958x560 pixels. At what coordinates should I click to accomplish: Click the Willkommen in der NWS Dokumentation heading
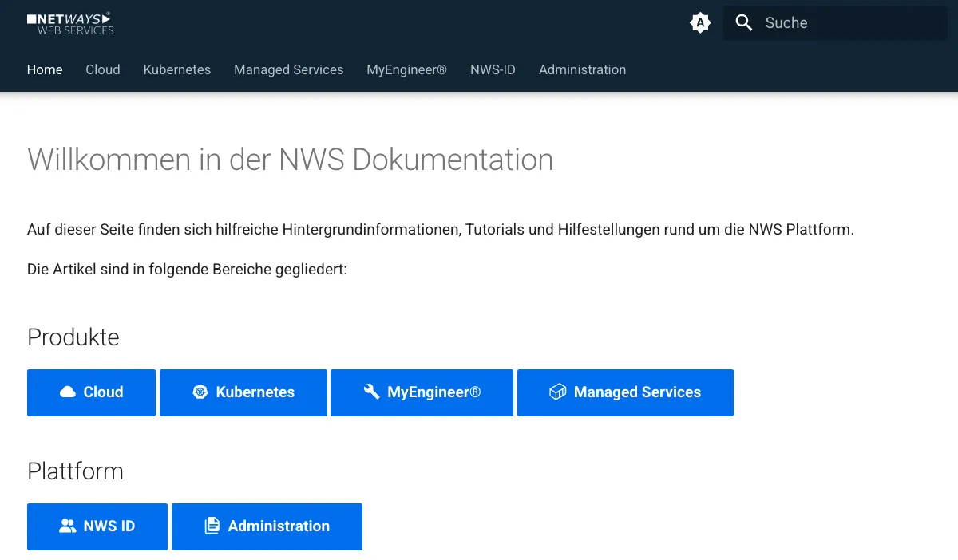coord(291,160)
